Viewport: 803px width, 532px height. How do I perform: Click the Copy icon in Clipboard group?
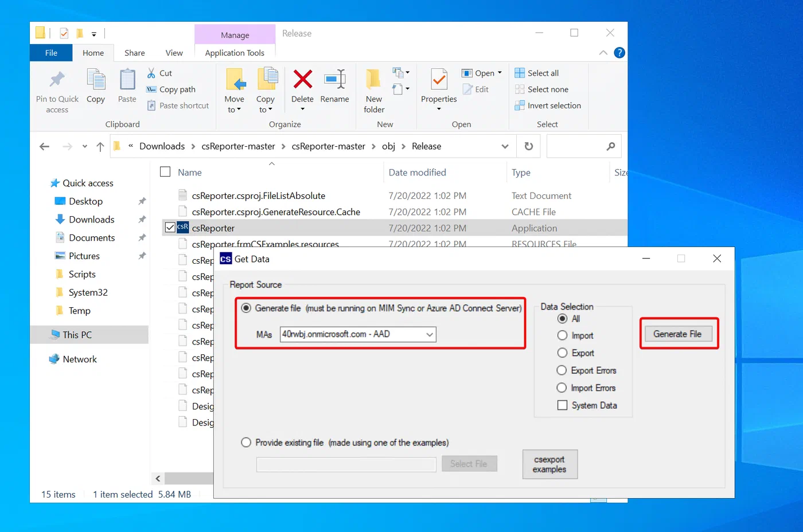click(x=96, y=79)
